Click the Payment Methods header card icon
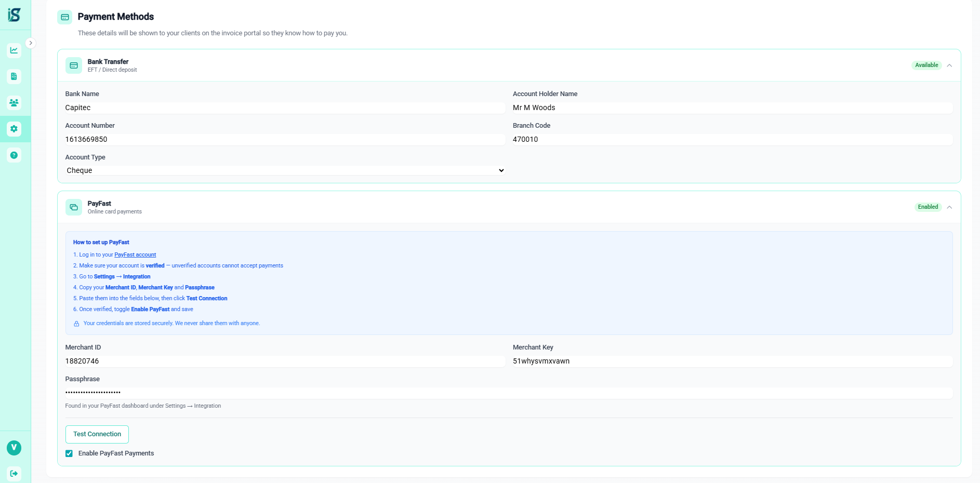Image resolution: width=980 pixels, height=483 pixels. pos(65,17)
